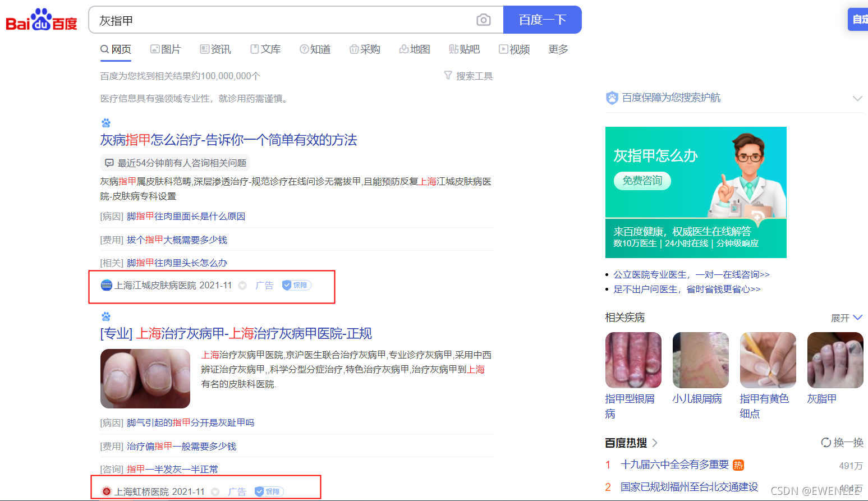Open result 灰病指甲怎么治疗-告诉你一个简单有效的方法
The height and width of the screenshot is (501, 868).
(229, 140)
